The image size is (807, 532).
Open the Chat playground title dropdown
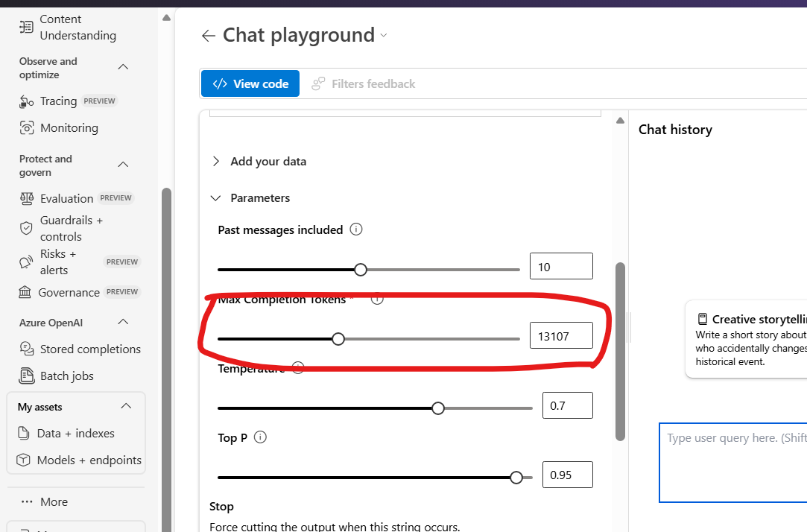384,36
